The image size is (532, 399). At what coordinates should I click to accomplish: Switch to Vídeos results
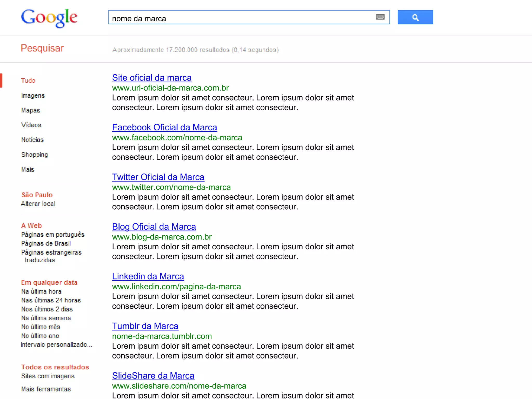tap(31, 125)
